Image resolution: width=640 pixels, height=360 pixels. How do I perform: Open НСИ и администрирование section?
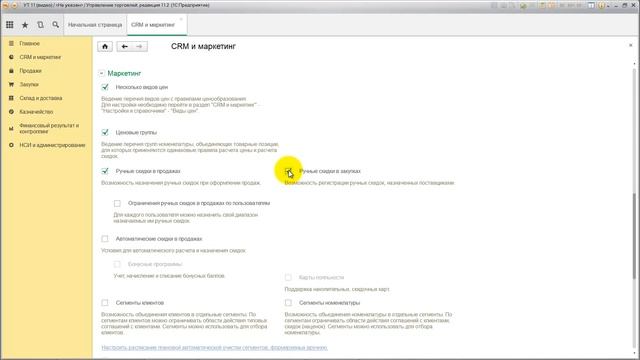click(52, 145)
